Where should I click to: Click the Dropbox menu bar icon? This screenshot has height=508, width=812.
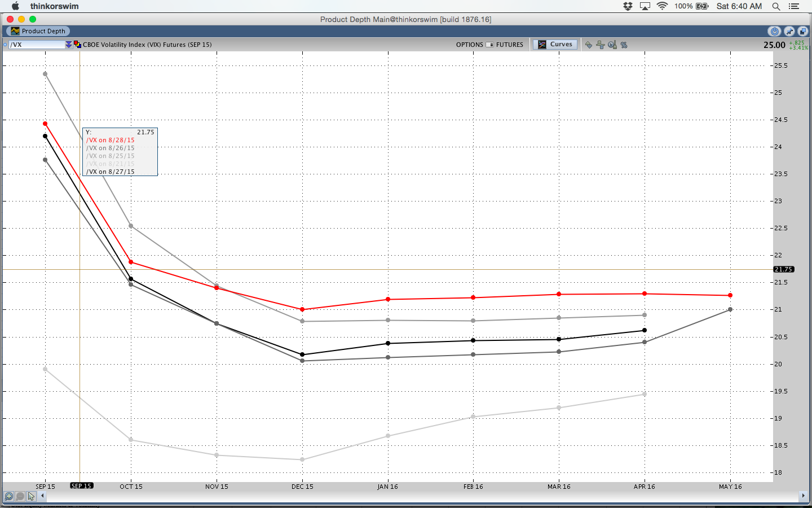coord(628,6)
